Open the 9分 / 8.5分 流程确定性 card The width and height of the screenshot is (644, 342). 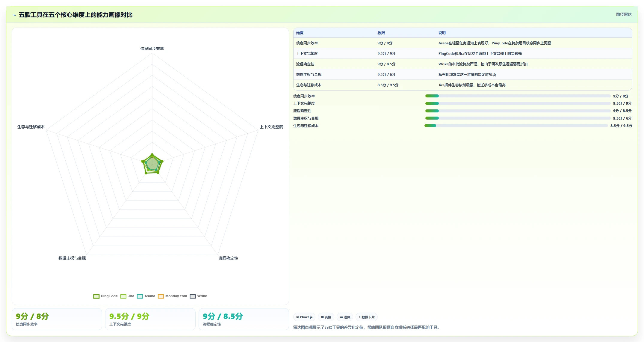coord(244,319)
